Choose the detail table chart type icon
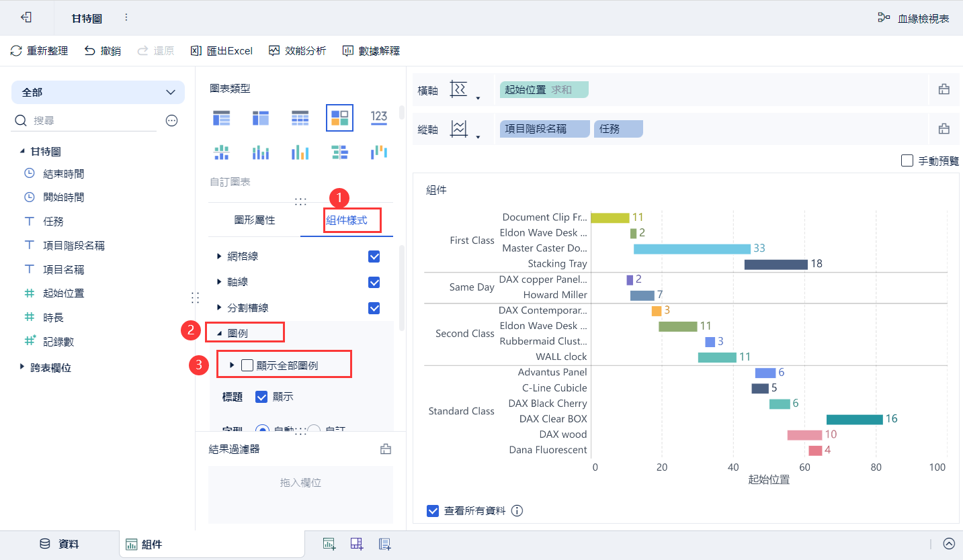Viewport: 963px width, 560px height. (300, 118)
